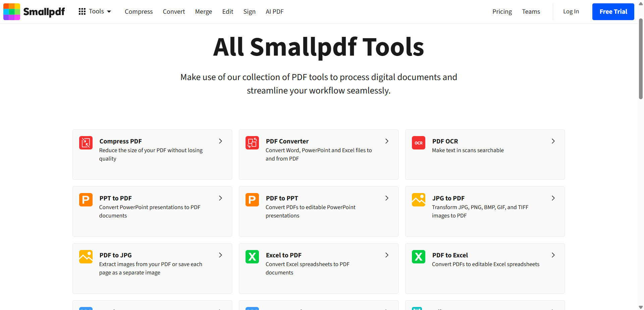Open Compress PDF via its chevron arrow
Viewport: 644px width, 310px height.
(x=220, y=141)
